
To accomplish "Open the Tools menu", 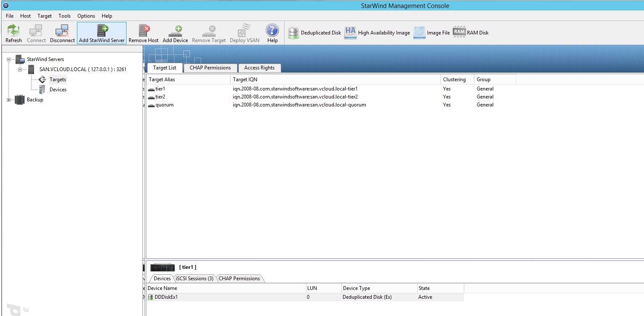I will point(64,16).
